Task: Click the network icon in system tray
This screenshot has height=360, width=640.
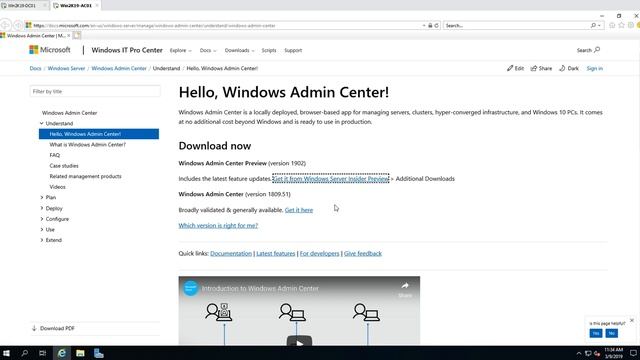Action: click(588, 353)
